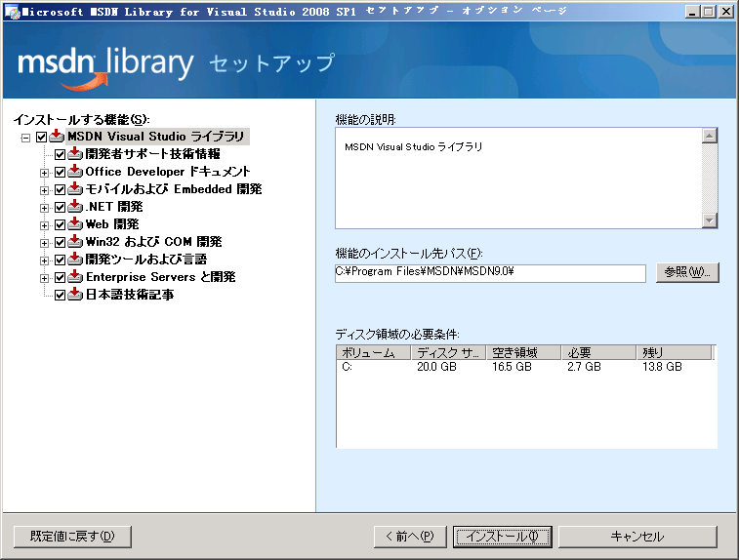Toggle Office Developer ドキュメント checkbox
739x560 pixels.
tap(60, 173)
